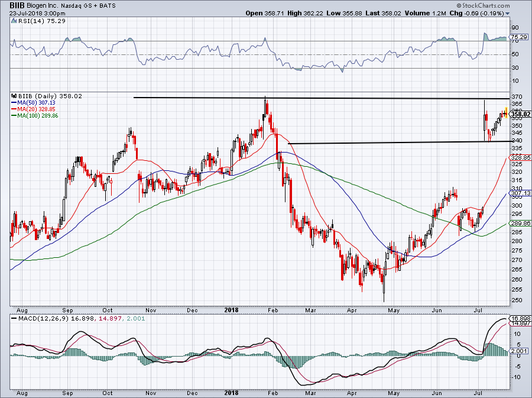Viewport: 532px width, 398px height.
Task: Click the 358.02 last price tag on right axis
Action: coord(520,114)
